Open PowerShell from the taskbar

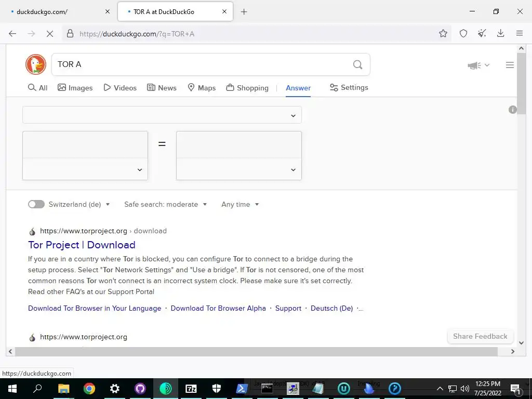242,389
